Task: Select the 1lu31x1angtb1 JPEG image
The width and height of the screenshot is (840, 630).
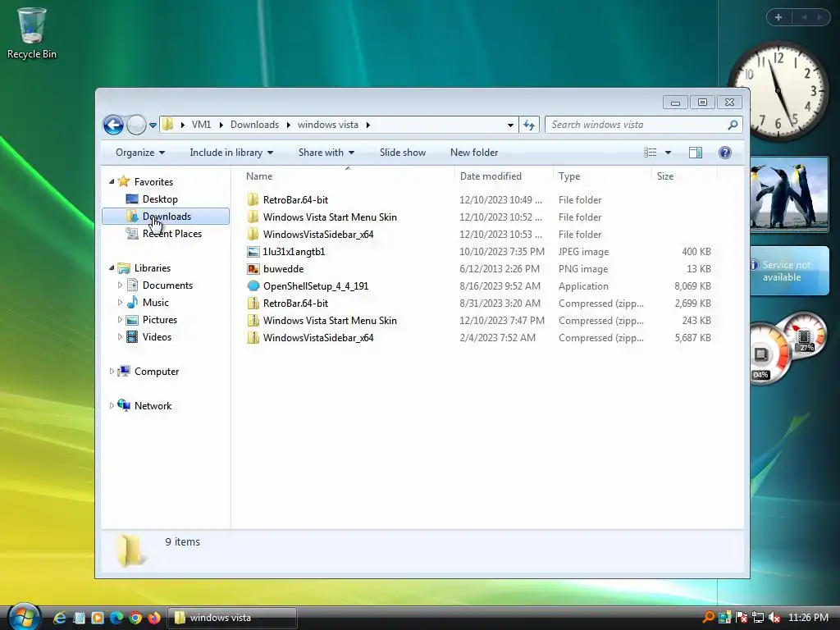Action: click(294, 252)
